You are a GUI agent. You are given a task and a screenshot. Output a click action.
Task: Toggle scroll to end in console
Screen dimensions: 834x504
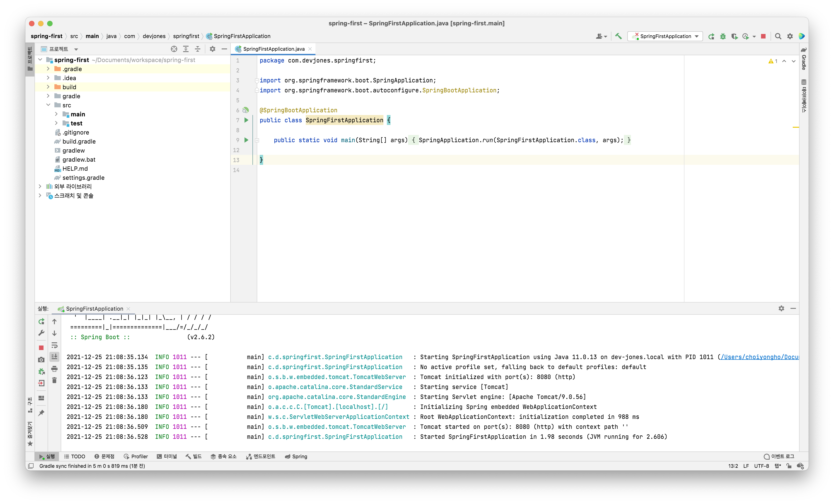(54, 357)
